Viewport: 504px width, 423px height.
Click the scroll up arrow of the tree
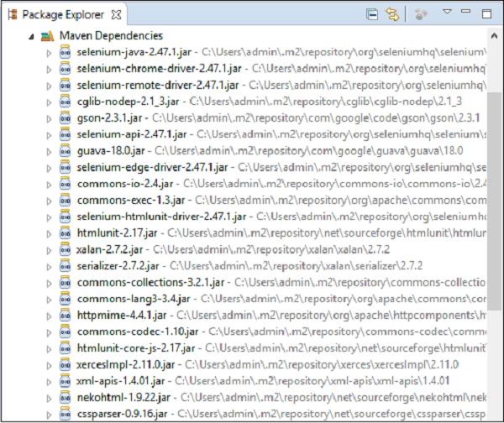(494, 36)
